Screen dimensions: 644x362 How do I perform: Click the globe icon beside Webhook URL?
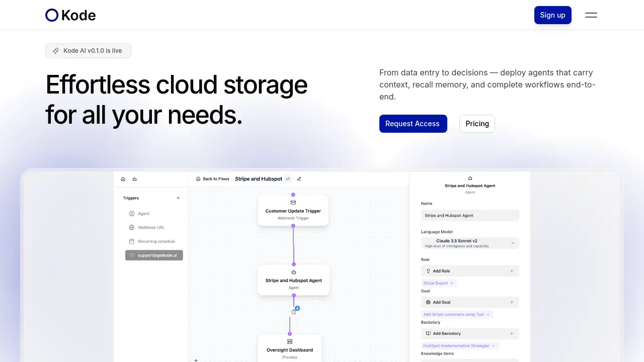132,227
